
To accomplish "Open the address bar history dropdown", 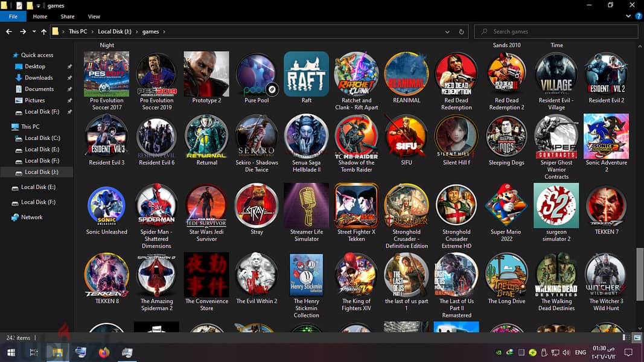I will click(x=447, y=31).
